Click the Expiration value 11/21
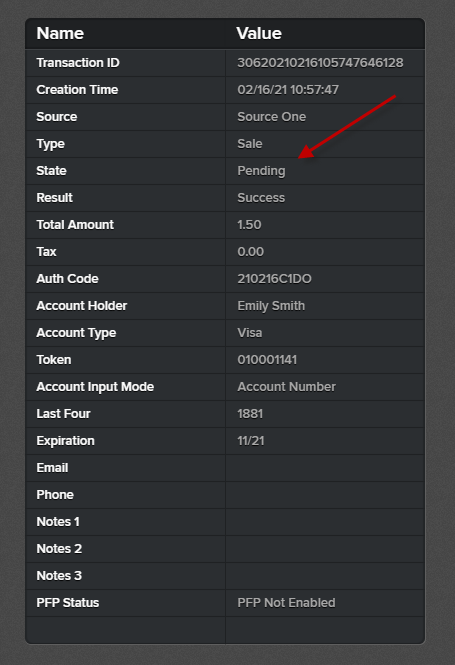Image resolution: width=455 pixels, height=665 pixels. 251,441
